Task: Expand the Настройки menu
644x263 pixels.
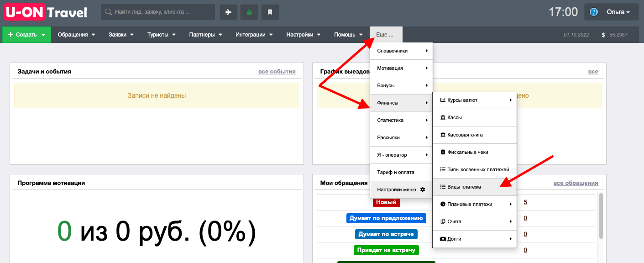Action: click(303, 35)
